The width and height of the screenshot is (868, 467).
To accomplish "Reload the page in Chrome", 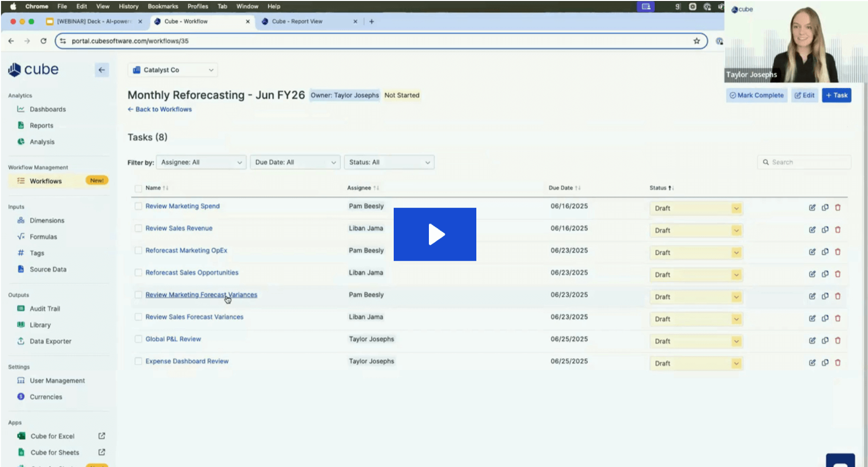I will pyautogui.click(x=43, y=41).
